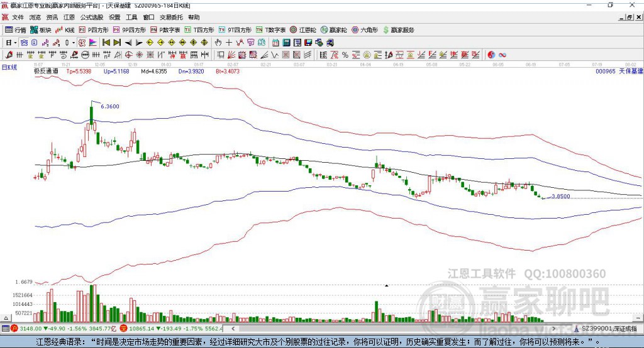Select the red fan lines tool

click(x=231, y=55)
